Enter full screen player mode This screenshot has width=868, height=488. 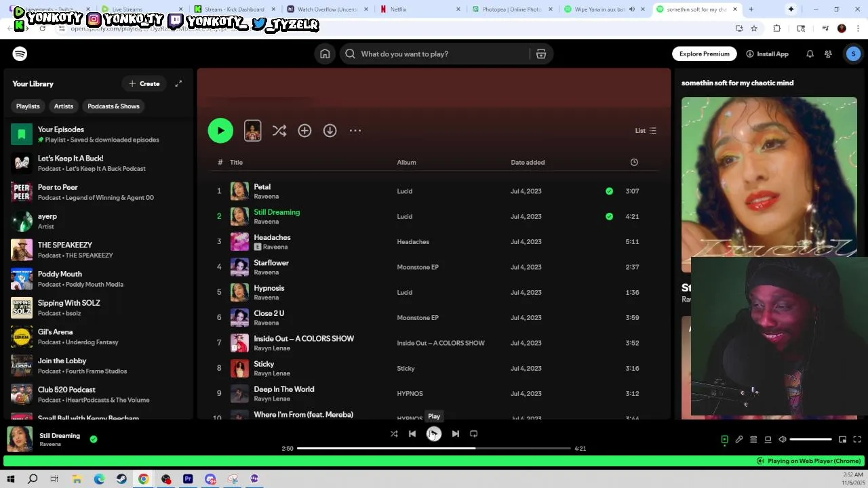(857, 439)
